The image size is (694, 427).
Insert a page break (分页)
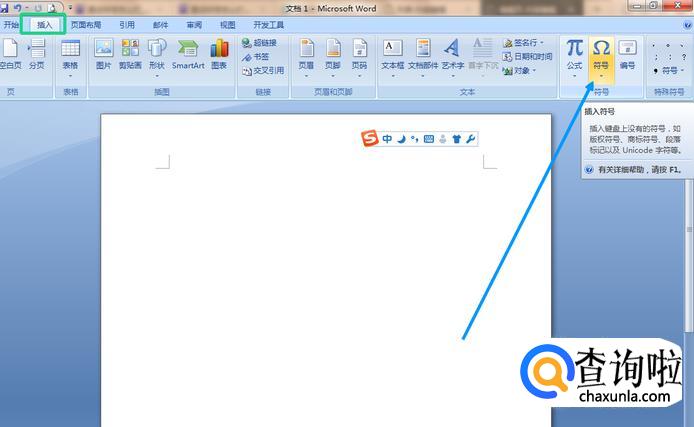[x=37, y=54]
